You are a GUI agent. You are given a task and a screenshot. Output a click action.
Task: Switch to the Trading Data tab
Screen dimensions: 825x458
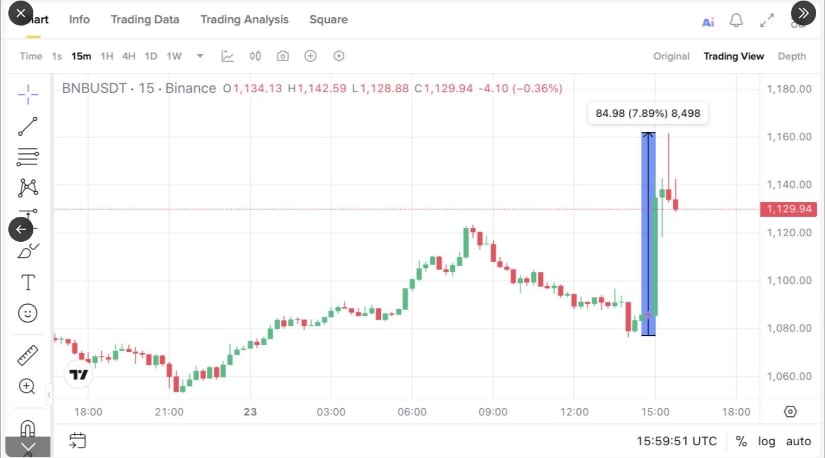click(145, 19)
